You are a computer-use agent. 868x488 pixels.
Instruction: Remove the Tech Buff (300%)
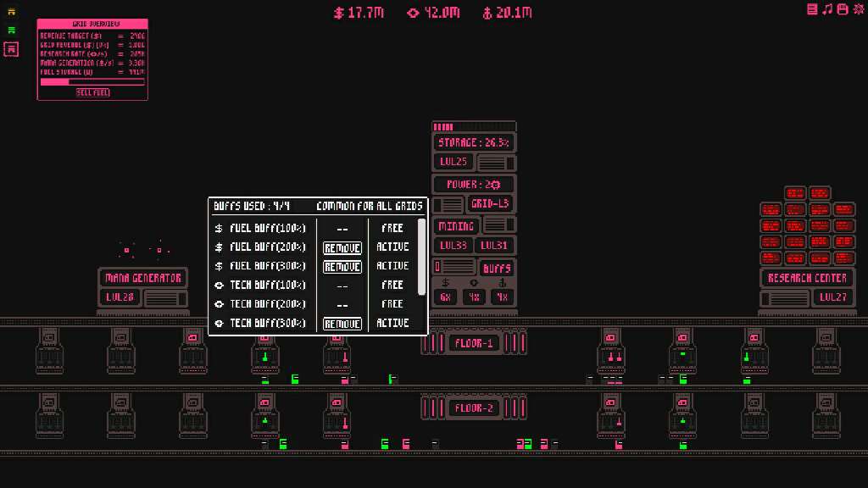click(342, 324)
